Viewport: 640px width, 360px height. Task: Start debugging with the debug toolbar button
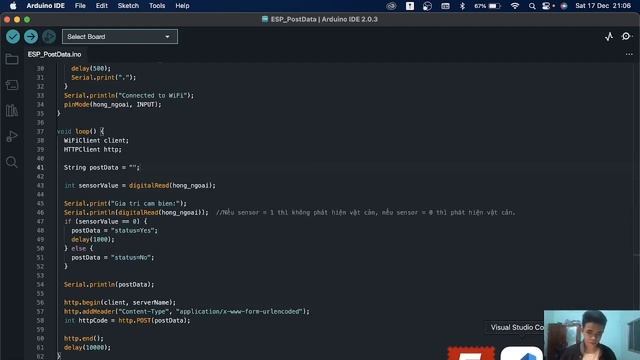(49, 37)
